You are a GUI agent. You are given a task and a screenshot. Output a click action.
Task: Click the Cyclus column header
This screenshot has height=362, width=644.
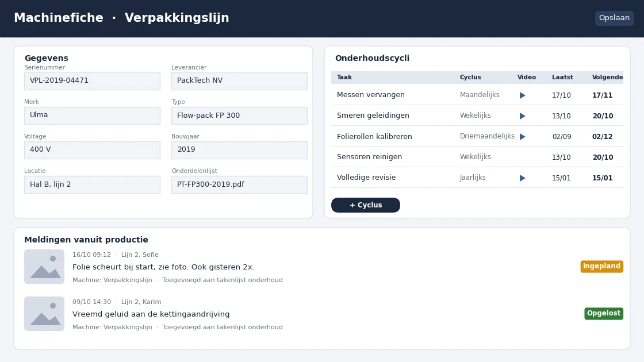click(470, 77)
